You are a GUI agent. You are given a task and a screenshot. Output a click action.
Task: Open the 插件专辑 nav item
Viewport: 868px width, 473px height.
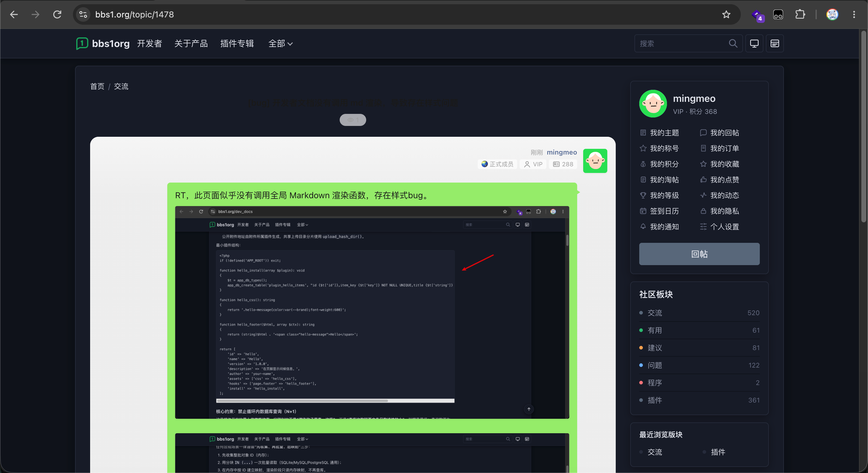pos(237,43)
